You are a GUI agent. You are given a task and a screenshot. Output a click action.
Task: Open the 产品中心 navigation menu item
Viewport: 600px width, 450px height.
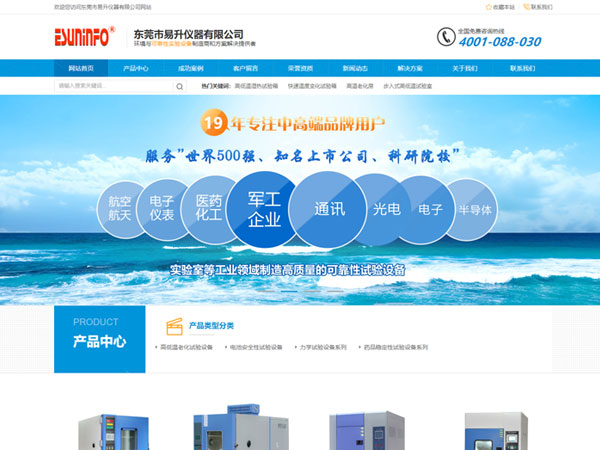(x=135, y=68)
